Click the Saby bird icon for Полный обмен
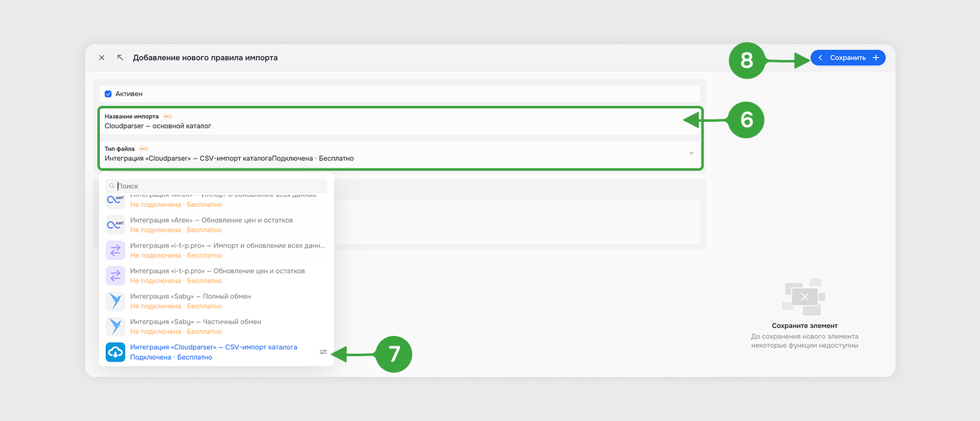This screenshot has width=980, height=421. click(x=115, y=301)
